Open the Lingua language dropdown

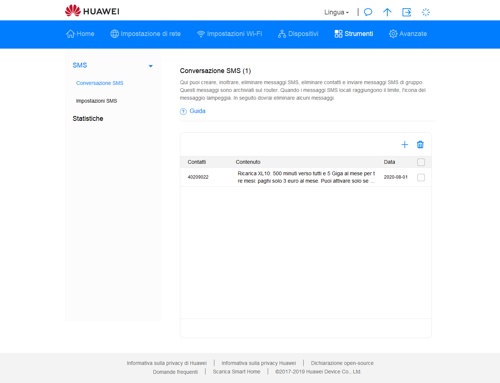(x=336, y=12)
